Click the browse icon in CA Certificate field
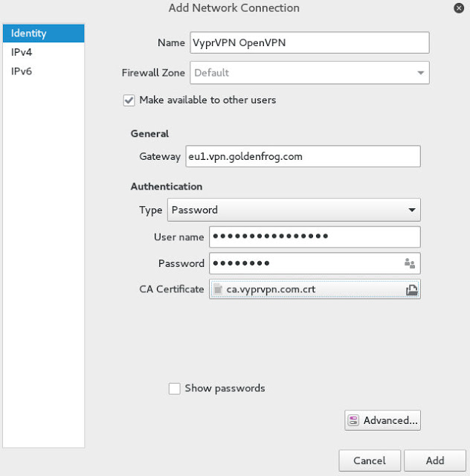470x476 pixels. pyautogui.click(x=411, y=289)
